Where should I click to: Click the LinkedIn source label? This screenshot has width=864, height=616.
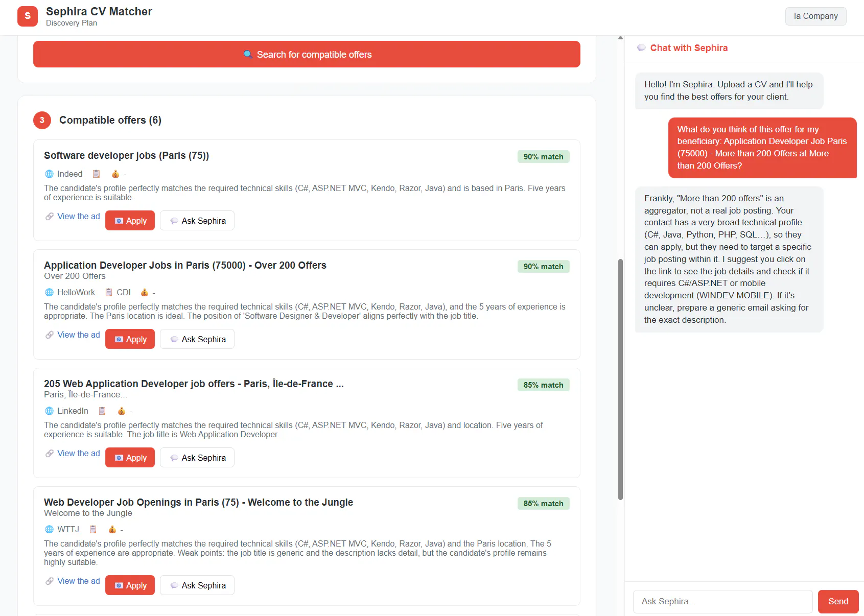(73, 411)
